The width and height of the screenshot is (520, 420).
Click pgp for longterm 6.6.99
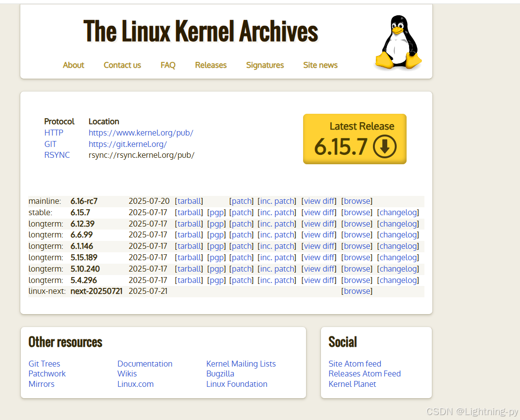pos(216,235)
